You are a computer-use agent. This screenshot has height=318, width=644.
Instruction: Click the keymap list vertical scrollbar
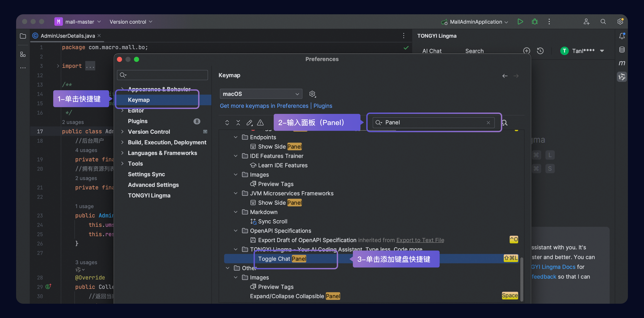pyautogui.click(x=521, y=279)
